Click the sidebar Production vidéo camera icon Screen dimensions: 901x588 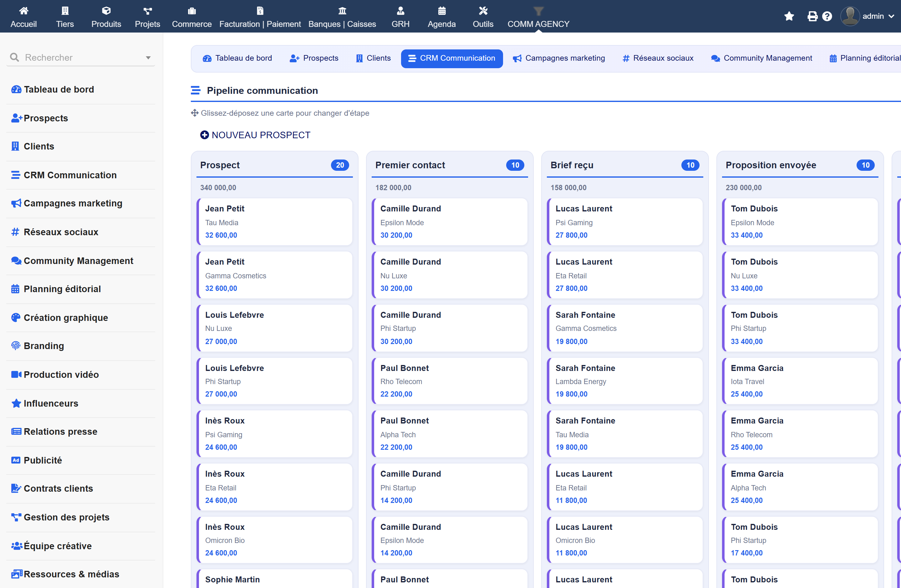pyautogui.click(x=16, y=374)
